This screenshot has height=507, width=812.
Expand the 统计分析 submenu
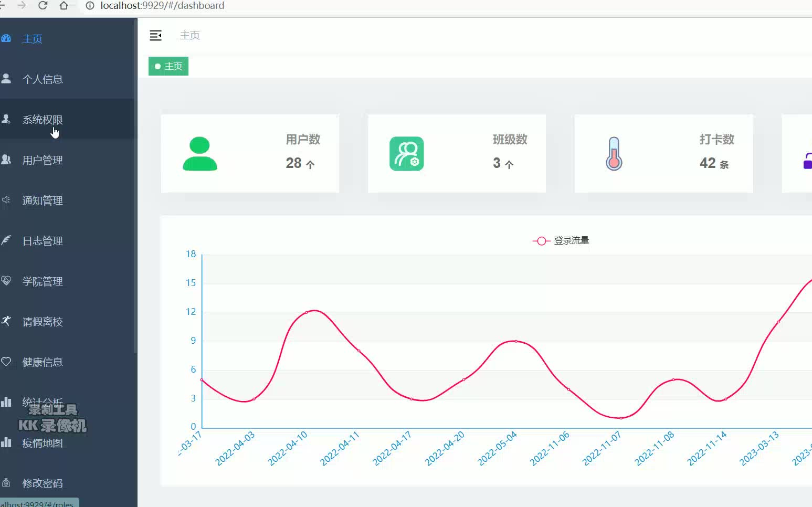click(43, 402)
